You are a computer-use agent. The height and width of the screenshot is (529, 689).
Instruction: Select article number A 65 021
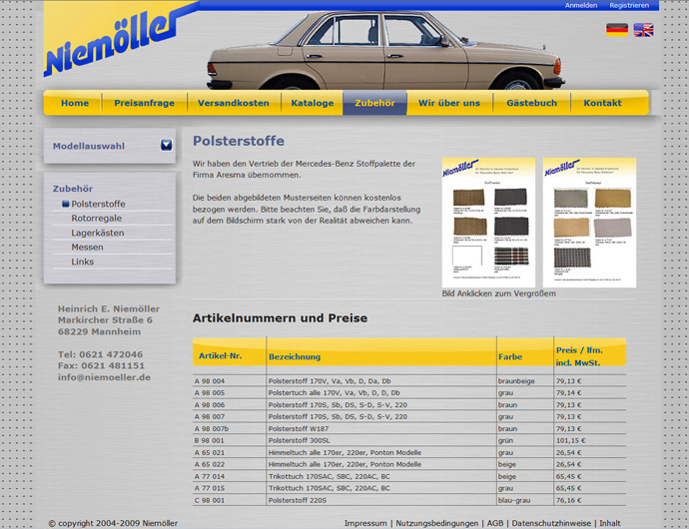pyautogui.click(x=210, y=452)
